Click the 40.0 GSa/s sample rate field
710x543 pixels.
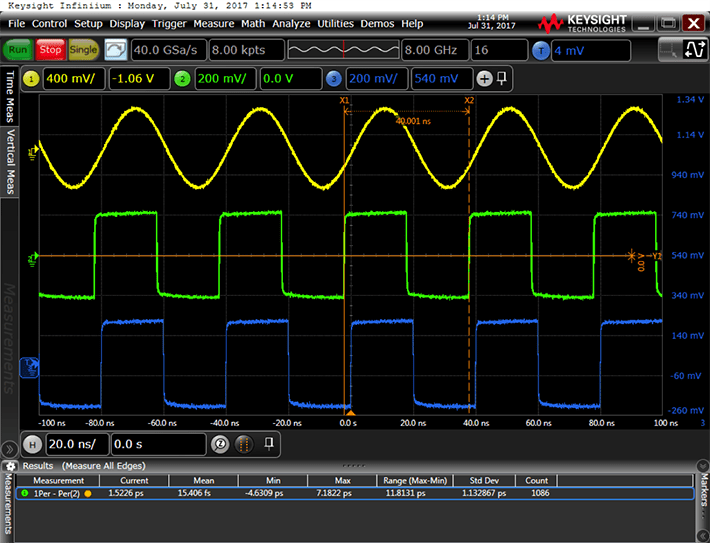click(167, 50)
